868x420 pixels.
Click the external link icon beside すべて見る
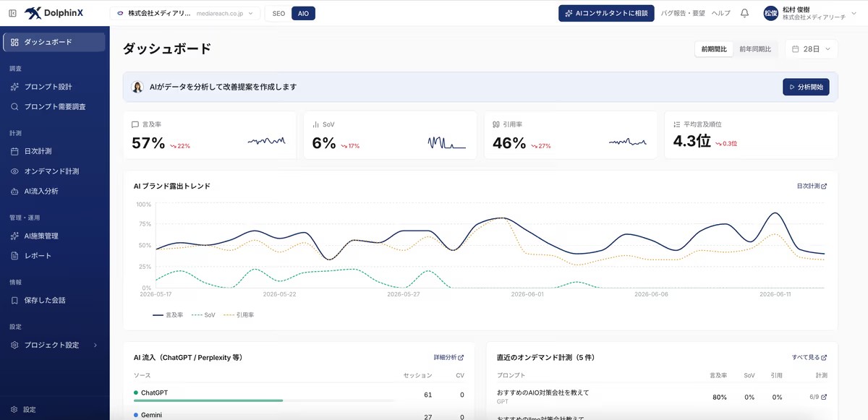coord(824,357)
